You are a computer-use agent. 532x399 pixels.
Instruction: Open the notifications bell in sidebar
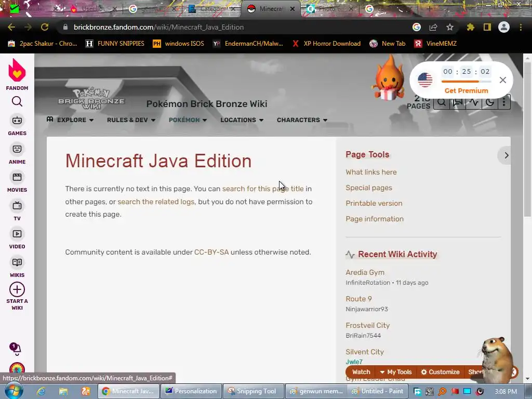(15, 349)
